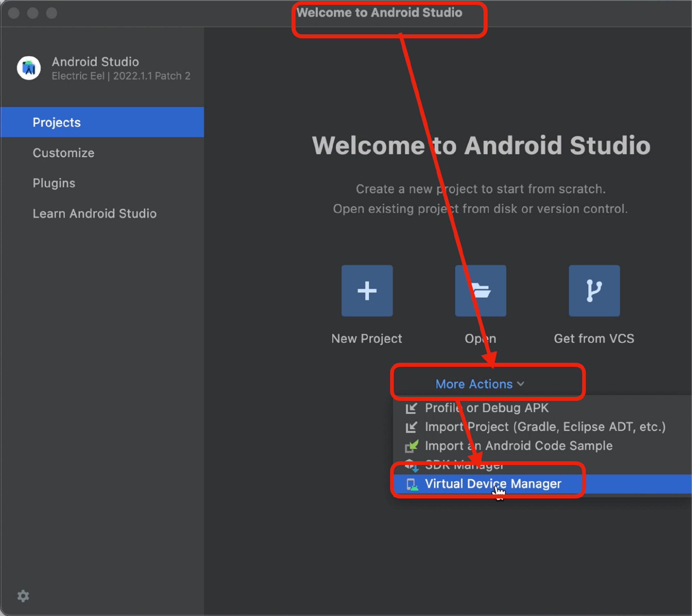The height and width of the screenshot is (616, 692).
Task: Select Virtual Device Manager menu entry
Action: tap(542, 484)
